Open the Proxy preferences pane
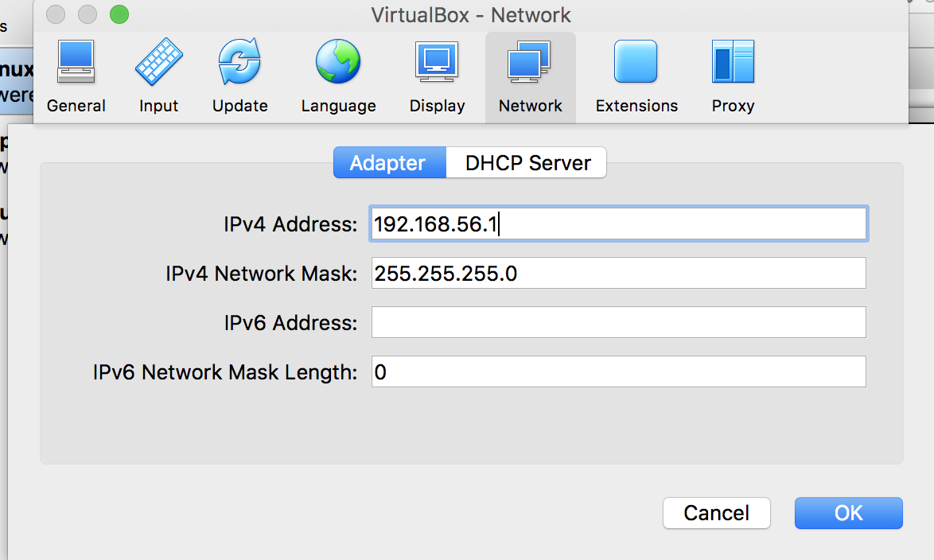934x560 pixels. 733,77
